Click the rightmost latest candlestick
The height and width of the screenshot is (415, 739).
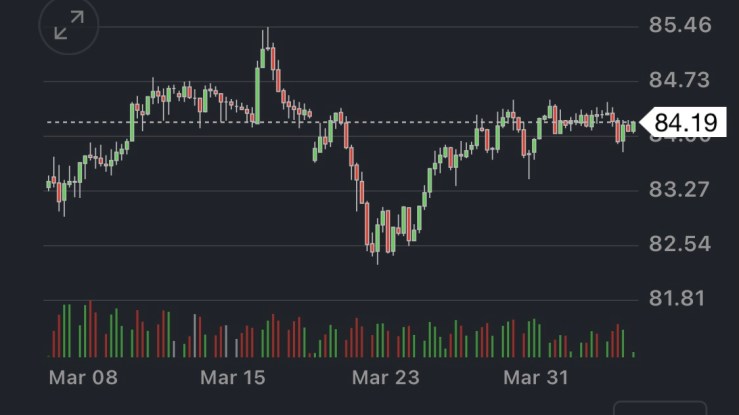click(633, 126)
